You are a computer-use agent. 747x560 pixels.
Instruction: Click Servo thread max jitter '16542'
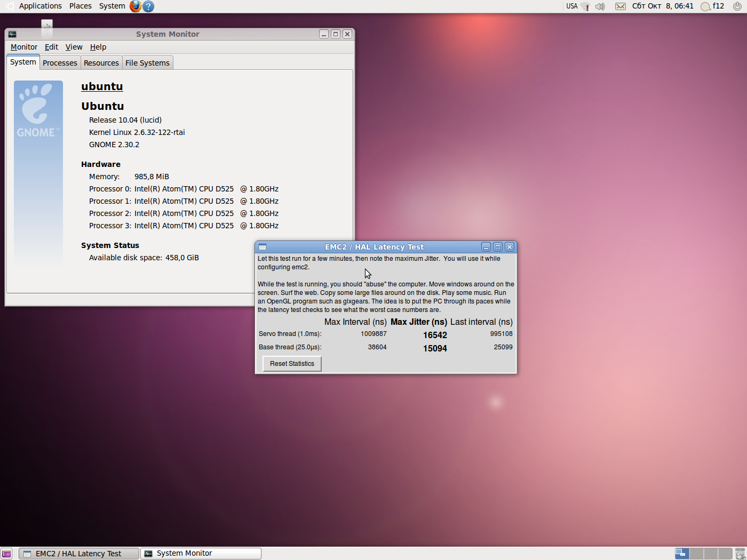435,335
